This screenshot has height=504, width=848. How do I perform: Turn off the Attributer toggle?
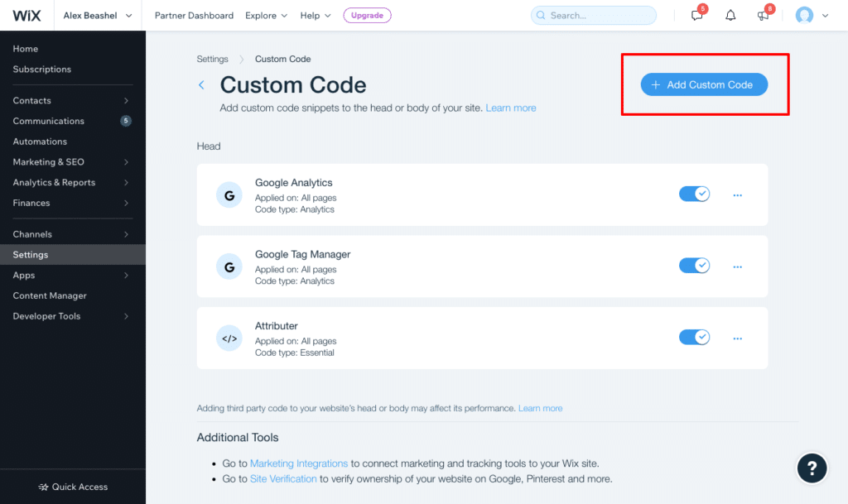coord(695,337)
